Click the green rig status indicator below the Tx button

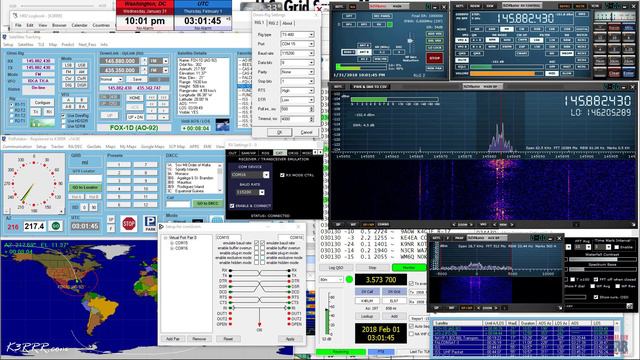pos(42,122)
